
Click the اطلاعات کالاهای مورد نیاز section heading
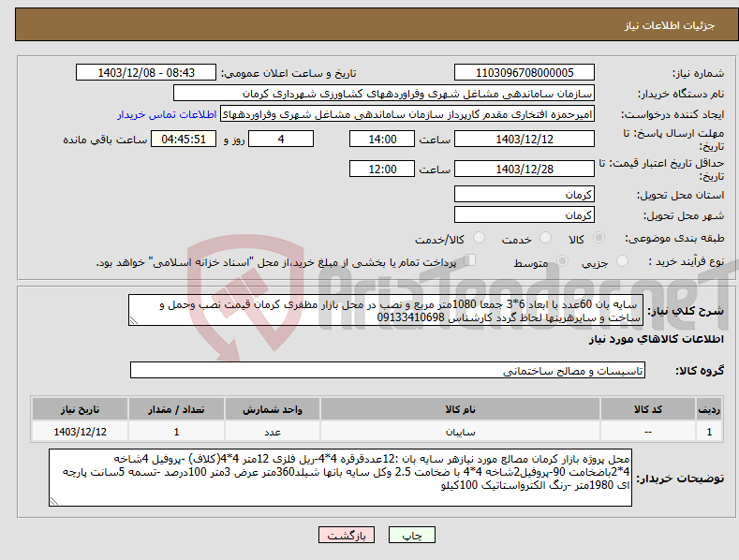tap(656, 339)
